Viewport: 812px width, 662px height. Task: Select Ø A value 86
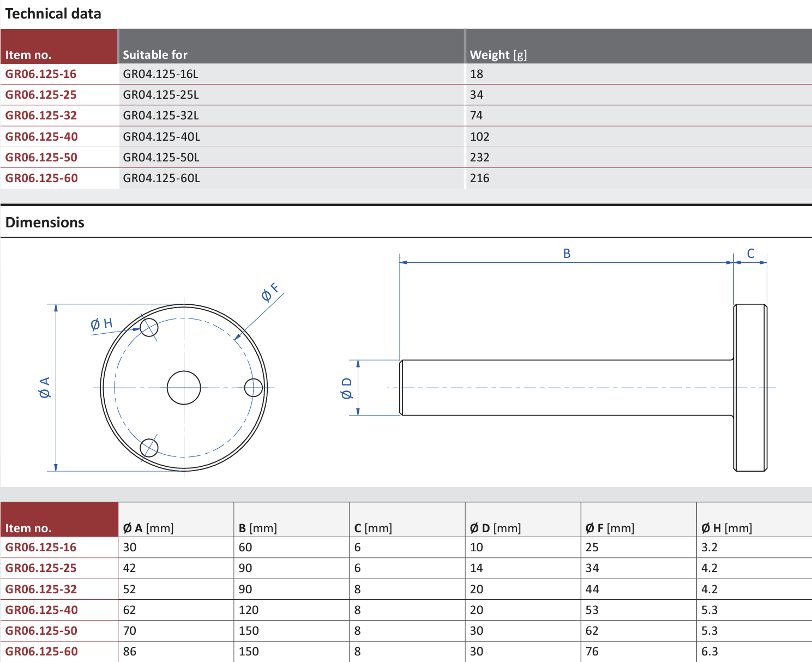(130, 652)
